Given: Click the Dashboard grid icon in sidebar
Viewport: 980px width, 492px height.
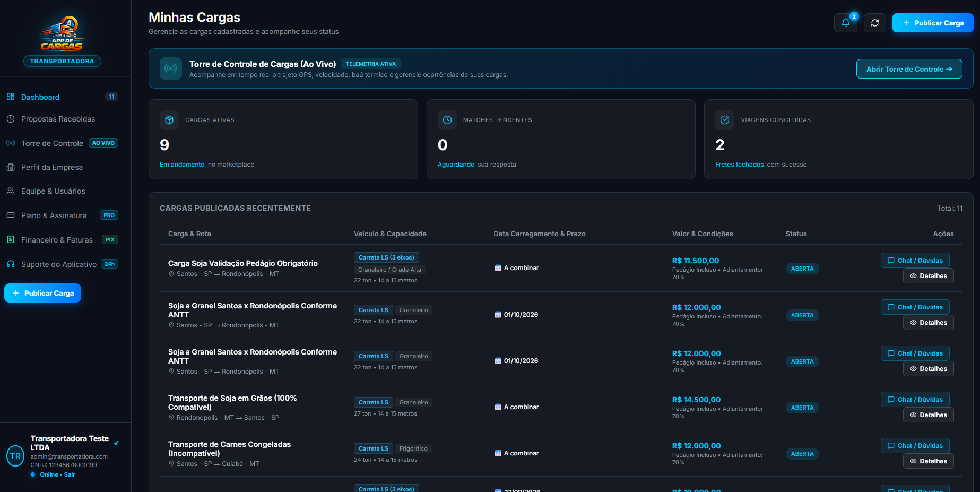Looking at the screenshot, I should tap(11, 97).
